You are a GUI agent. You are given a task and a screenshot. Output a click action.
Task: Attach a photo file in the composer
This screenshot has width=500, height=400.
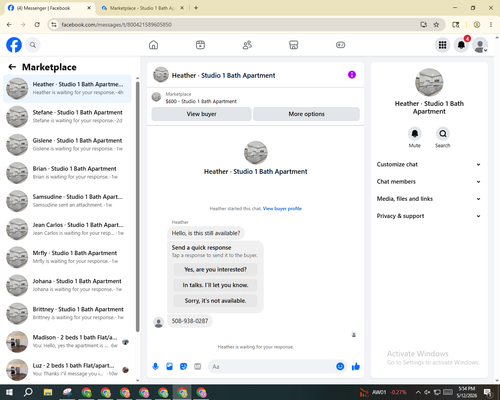(x=169, y=367)
